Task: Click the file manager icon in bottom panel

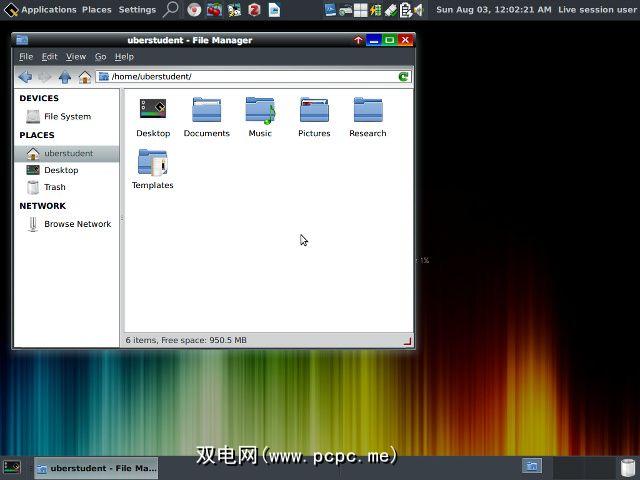Action: click(532, 466)
